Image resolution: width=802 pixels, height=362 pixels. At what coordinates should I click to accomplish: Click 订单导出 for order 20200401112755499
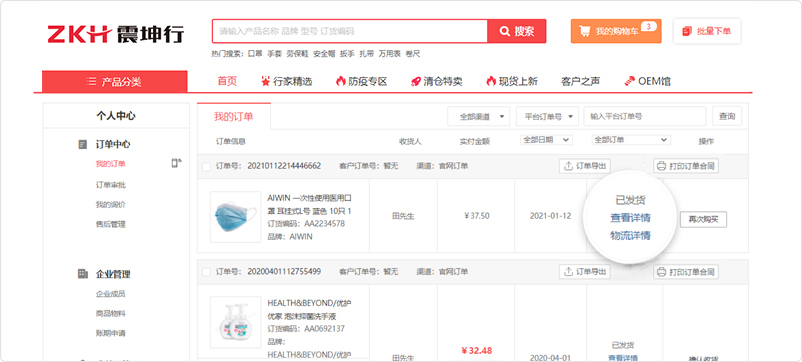click(585, 272)
